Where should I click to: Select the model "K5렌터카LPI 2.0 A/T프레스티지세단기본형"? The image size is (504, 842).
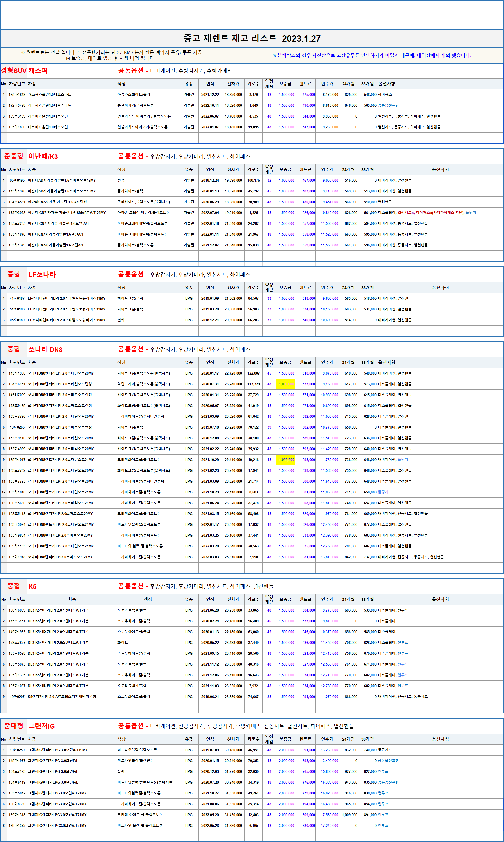62,697
